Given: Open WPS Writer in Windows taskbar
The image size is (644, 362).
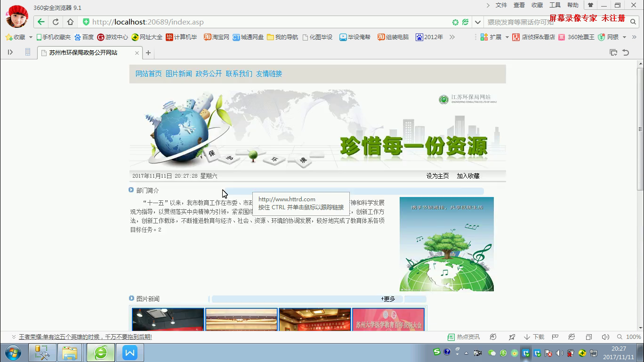Looking at the screenshot, I should 130,353.
